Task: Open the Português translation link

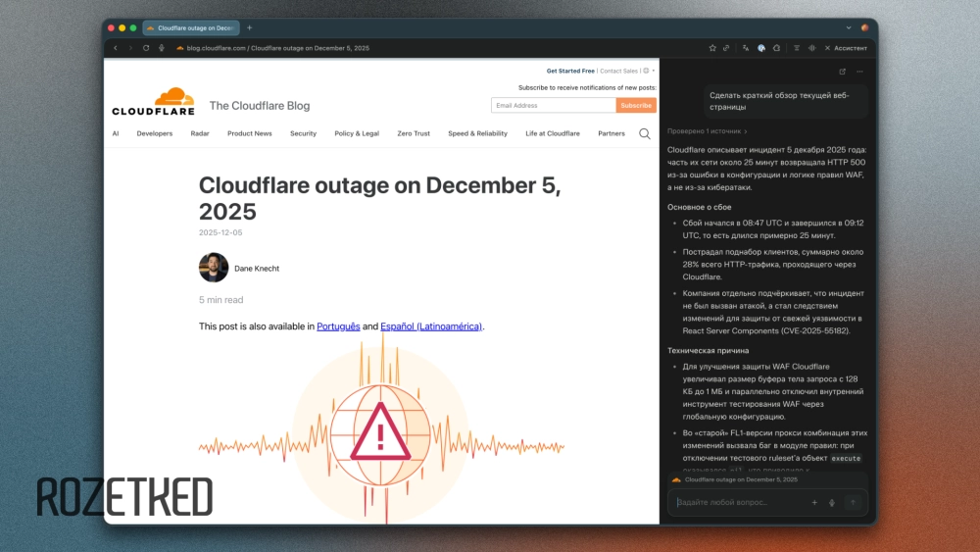Action: [338, 326]
